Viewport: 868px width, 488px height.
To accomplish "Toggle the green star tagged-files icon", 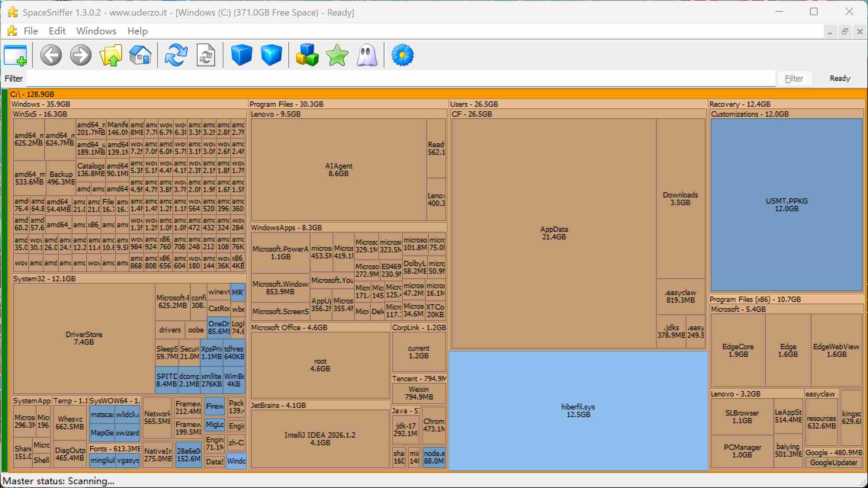I will point(337,55).
